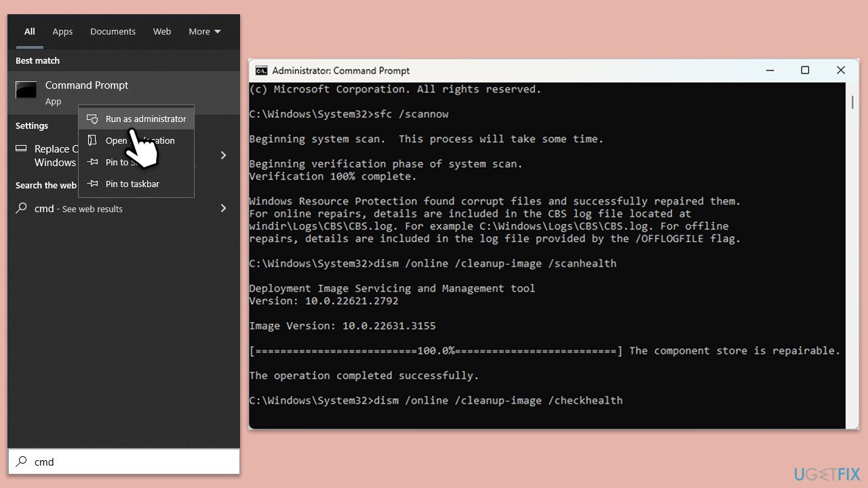Click the magnifier icon in the search box
The height and width of the screenshot is (488, 868).
pos(22,462)
